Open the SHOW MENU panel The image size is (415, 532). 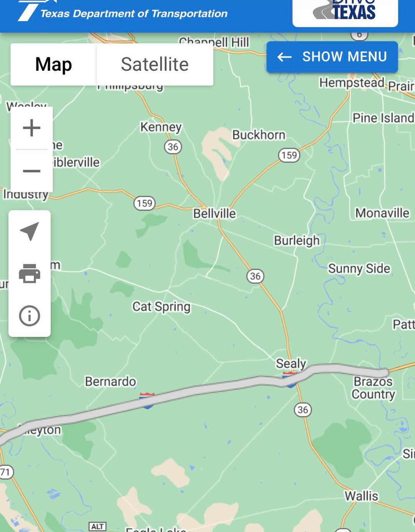click(x=332, y=57)
